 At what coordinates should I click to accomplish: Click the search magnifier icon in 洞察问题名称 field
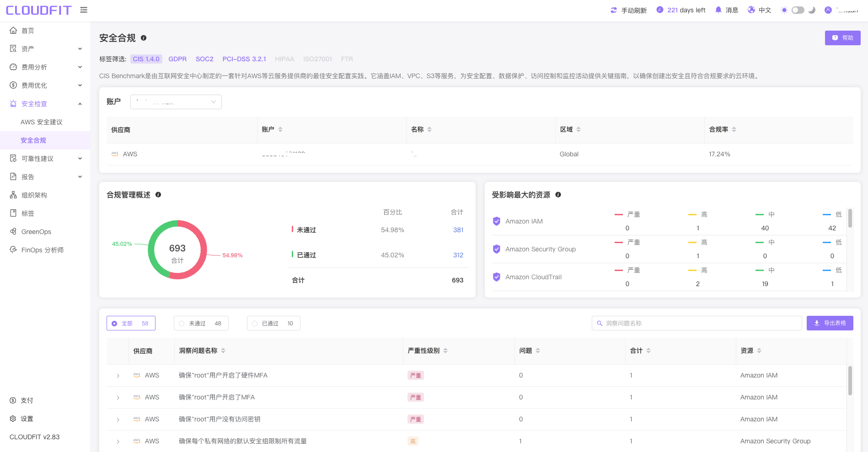[600, 323]
